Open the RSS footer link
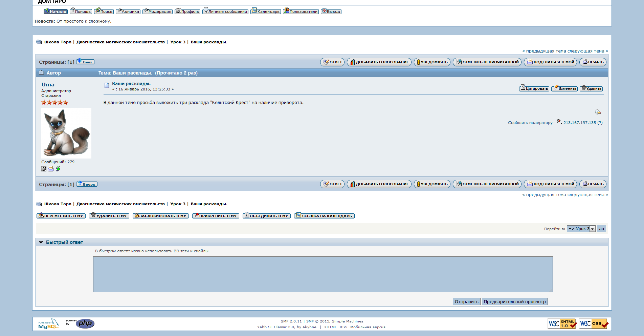Viewport: 644px width, 336px height. (x=343, y=327)
